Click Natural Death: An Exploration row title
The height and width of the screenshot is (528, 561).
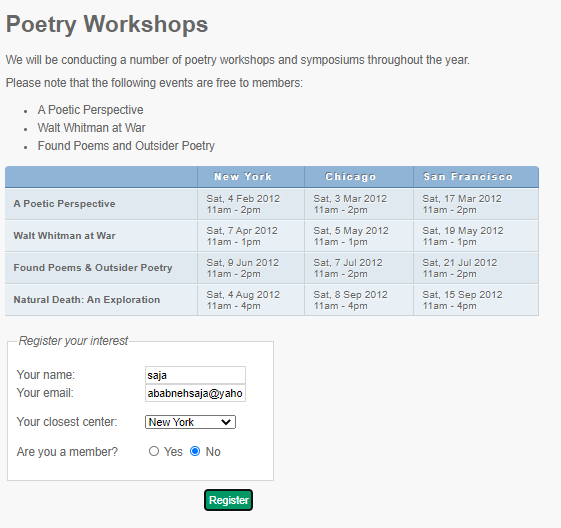(x=87, y=299)
